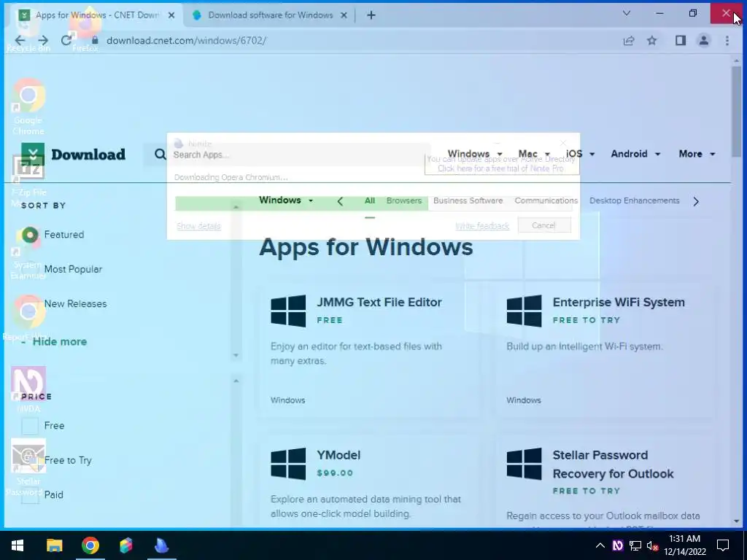Go back to the previous page in Chrome
This screenshot has height=560, width=747.
tap(20, 41)
